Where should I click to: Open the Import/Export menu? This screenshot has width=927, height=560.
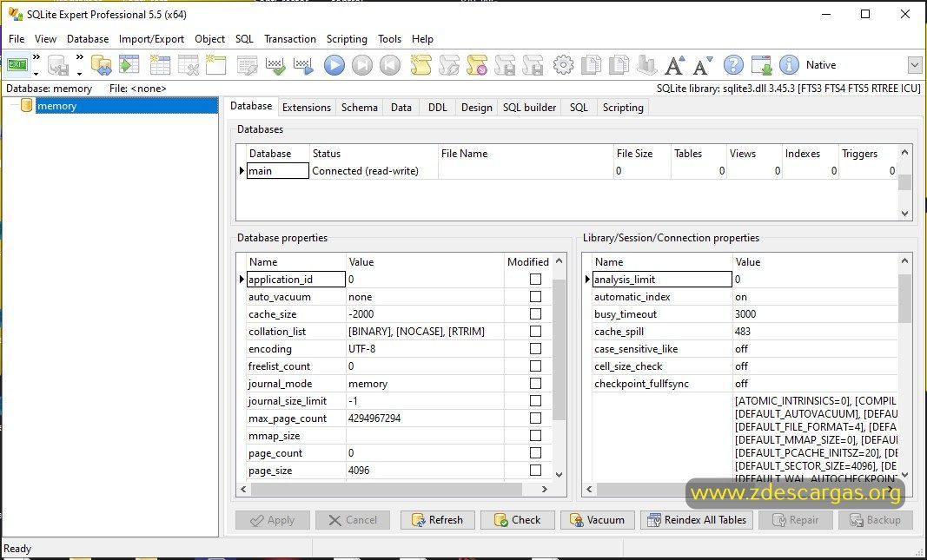[151, 39]
